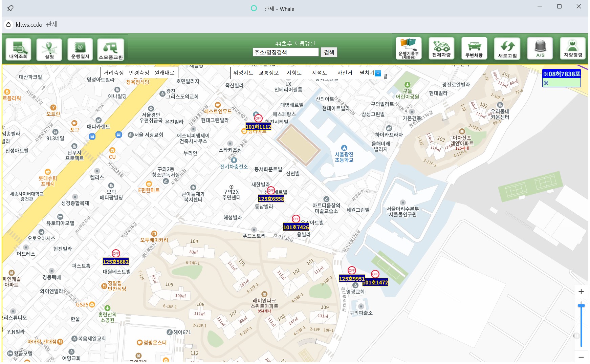Select the 반경측정 radius measure tool
590x364 pixels.
pos(139,73)
